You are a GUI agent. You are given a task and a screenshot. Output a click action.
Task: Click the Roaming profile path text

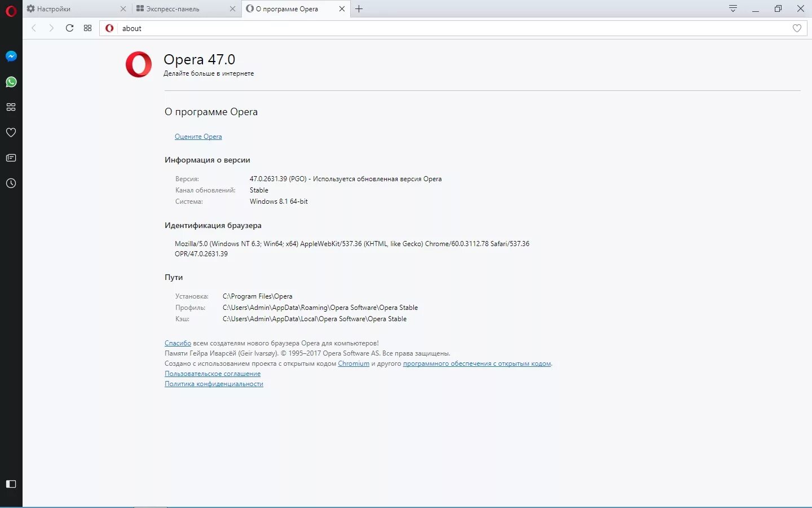point(320,308)
